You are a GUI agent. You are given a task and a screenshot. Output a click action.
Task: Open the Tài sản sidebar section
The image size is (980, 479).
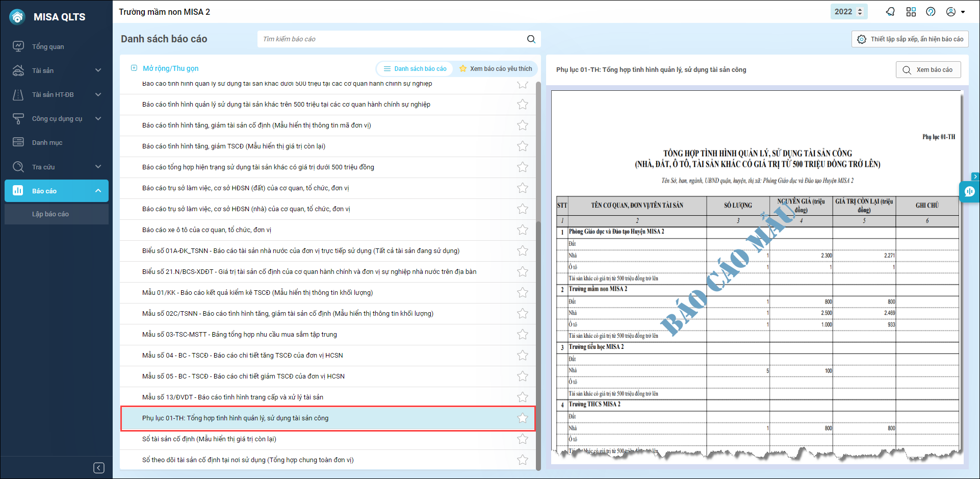tap(56, 70)
